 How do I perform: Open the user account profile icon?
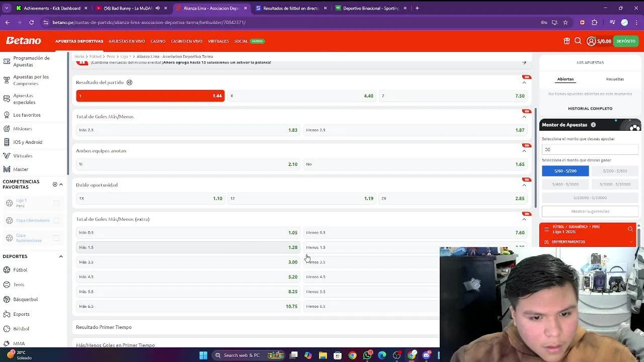tap(591, 41)
